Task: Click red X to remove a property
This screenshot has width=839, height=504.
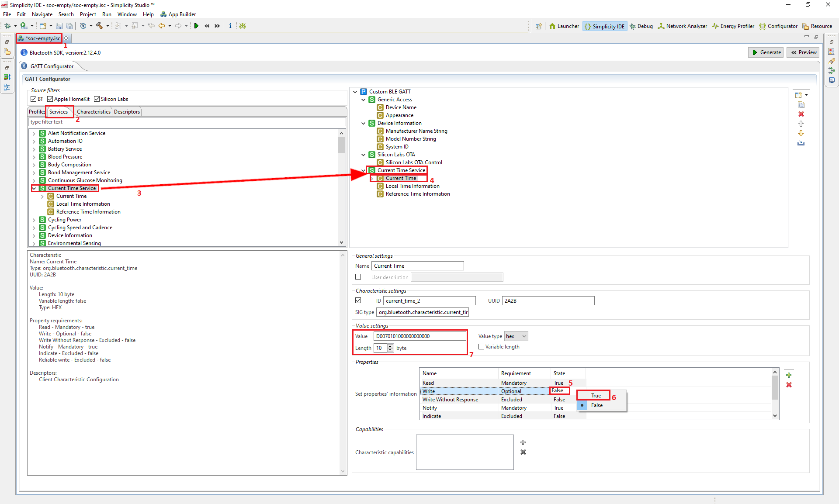Action: pos(789,385)
